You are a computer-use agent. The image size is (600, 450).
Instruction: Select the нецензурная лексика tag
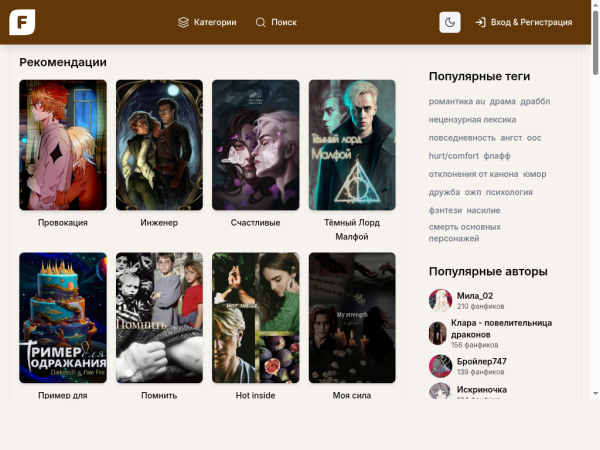(x=472, y=120)
